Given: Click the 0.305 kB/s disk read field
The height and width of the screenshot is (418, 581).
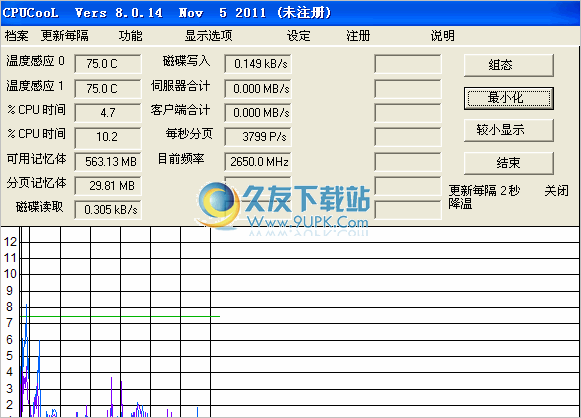Looking at the screenshot, I should tap(108, 210).
